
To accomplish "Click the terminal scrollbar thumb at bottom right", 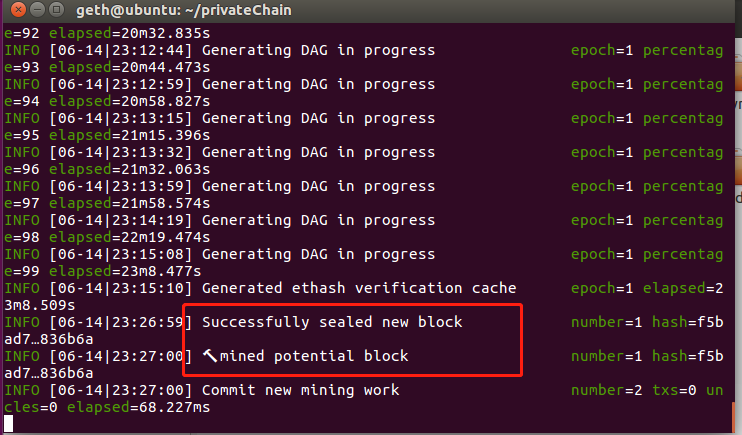I will tap(733, 418).
